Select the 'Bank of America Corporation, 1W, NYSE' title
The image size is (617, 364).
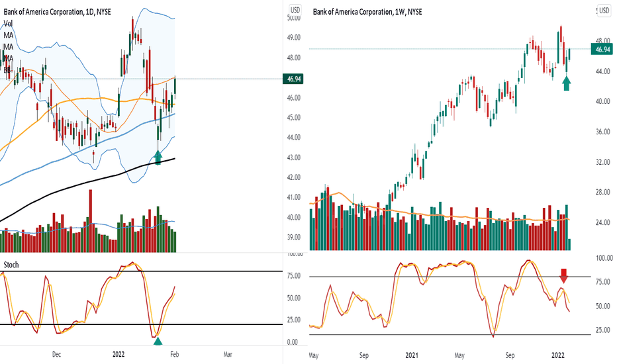pos(367,12)
